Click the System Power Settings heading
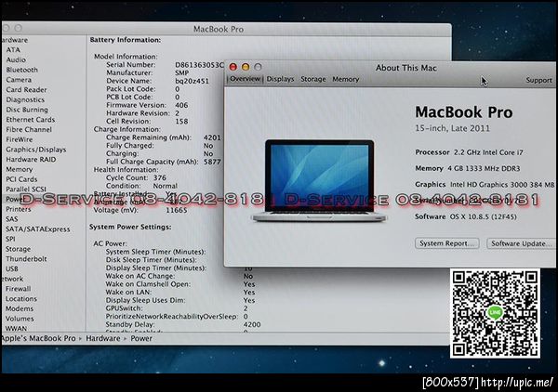Image resolution: width=558 pixels, height=392 pixels. pyautogui.click(x=130, y=227)
